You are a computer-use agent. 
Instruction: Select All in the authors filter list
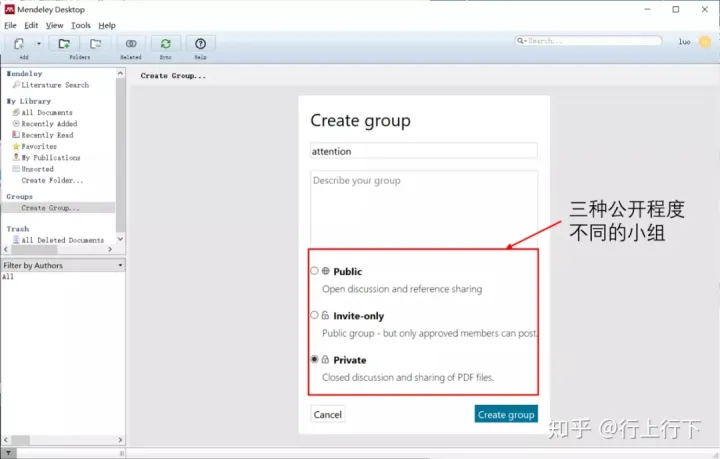point(8,277)
